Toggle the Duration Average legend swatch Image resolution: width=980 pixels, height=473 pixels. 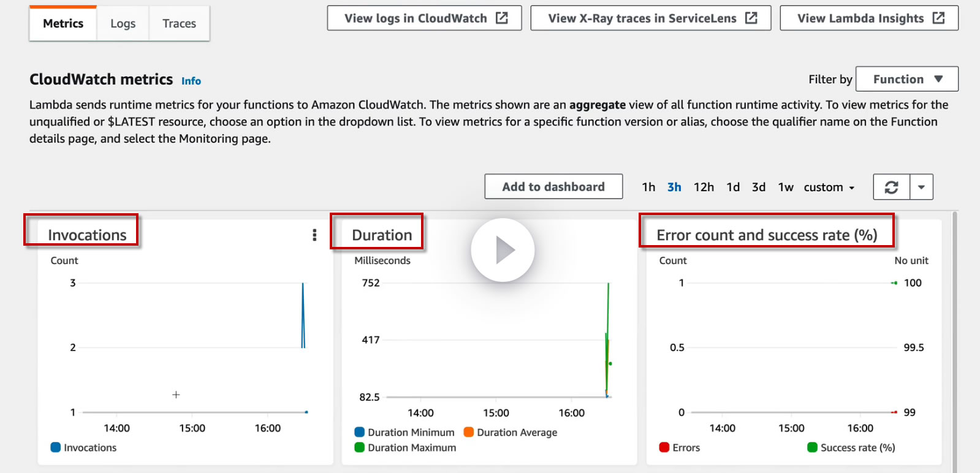tap(469, 432)
